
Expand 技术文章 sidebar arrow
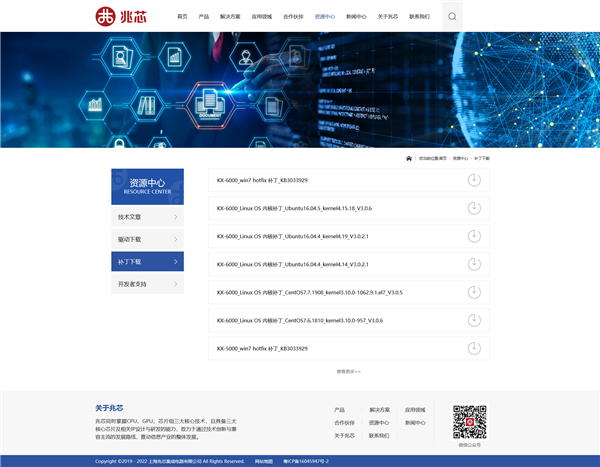[x=176, y=217]
